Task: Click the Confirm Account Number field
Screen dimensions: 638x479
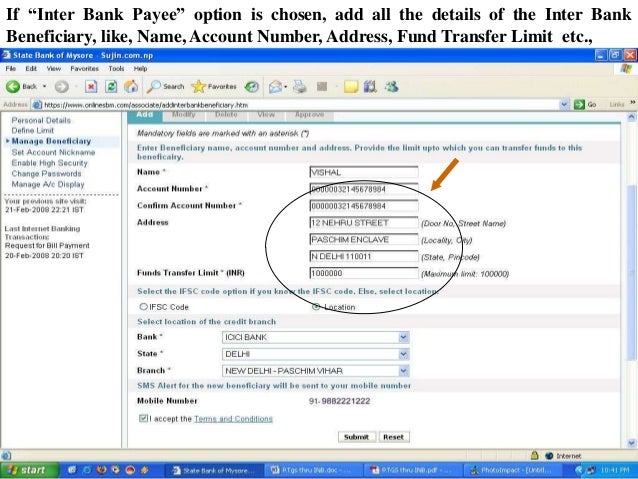Action: 364,206
